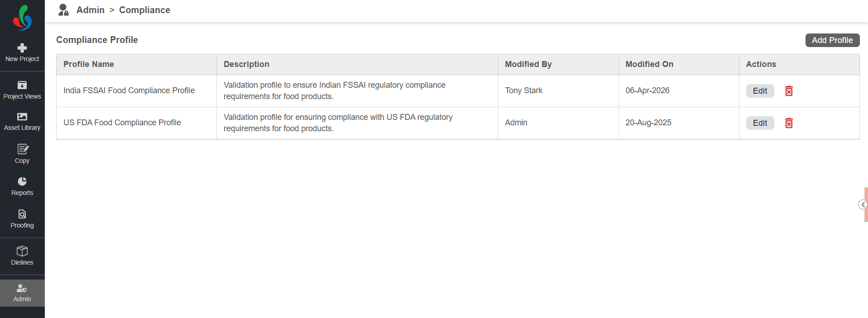Open the Proofing section
Screen dimensions: 868x318
[x=22, y=219]
